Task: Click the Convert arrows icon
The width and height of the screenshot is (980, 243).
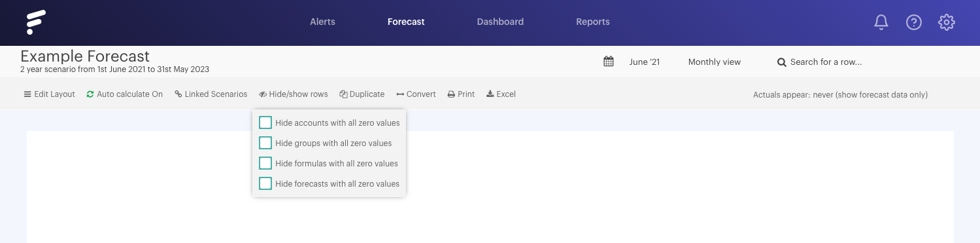Action: tap(400, 94)
